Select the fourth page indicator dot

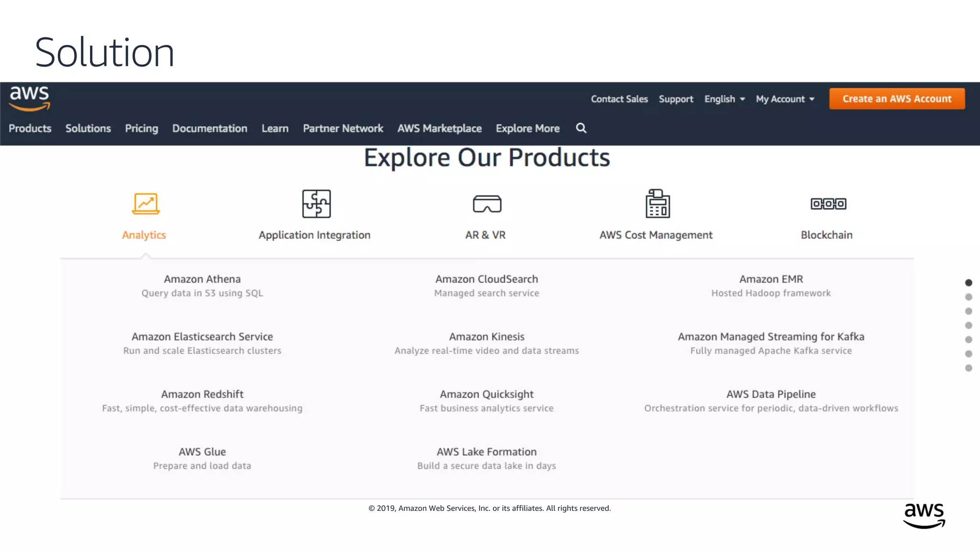pos(969,325)
